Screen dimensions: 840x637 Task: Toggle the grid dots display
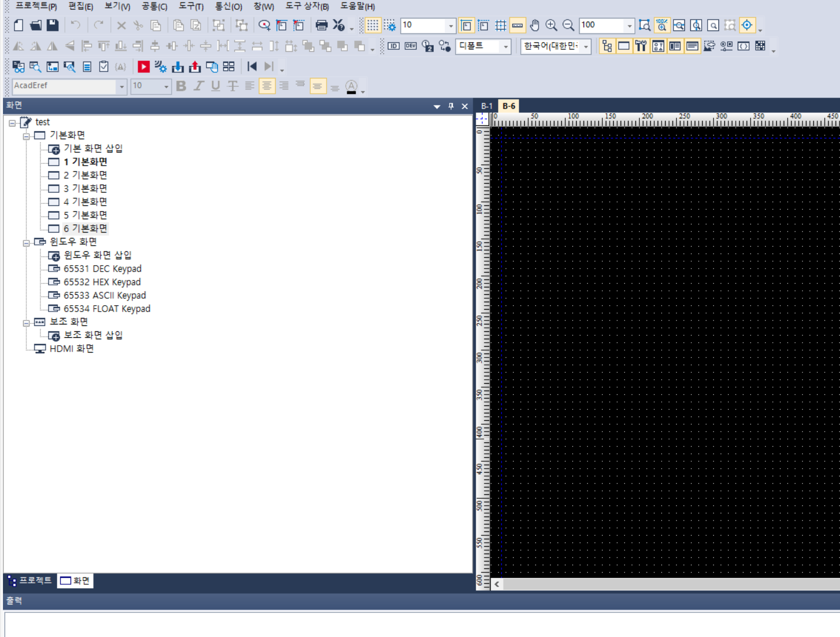click(372, 25)
